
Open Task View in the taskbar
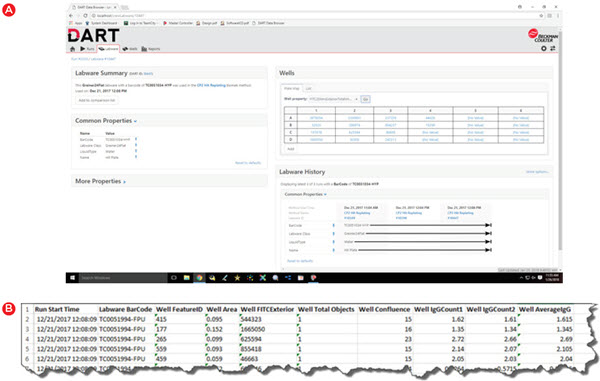point(173,278)
